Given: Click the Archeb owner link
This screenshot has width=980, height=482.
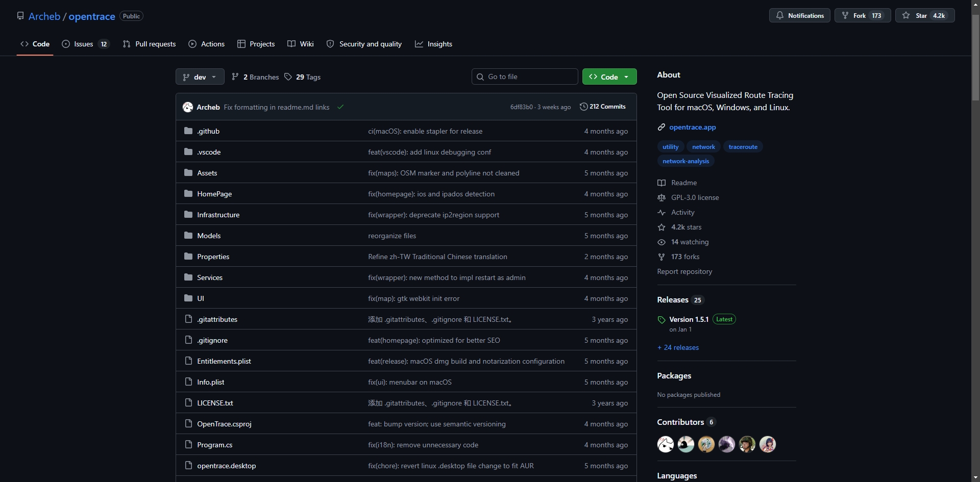Looking at the screenshot, I should pos(44,16).
